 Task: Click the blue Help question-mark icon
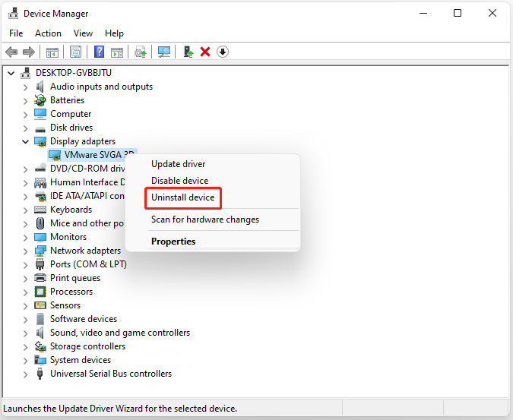tap(99, 52)
